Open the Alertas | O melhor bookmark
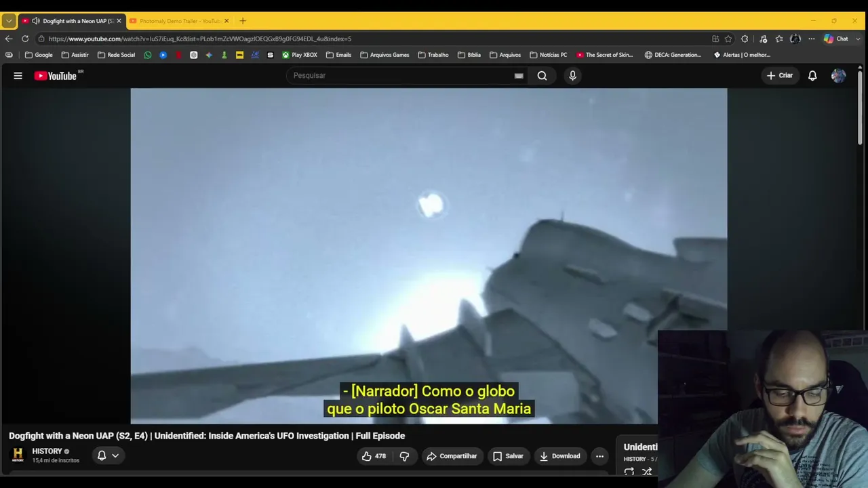 click(x=742, y=55)
